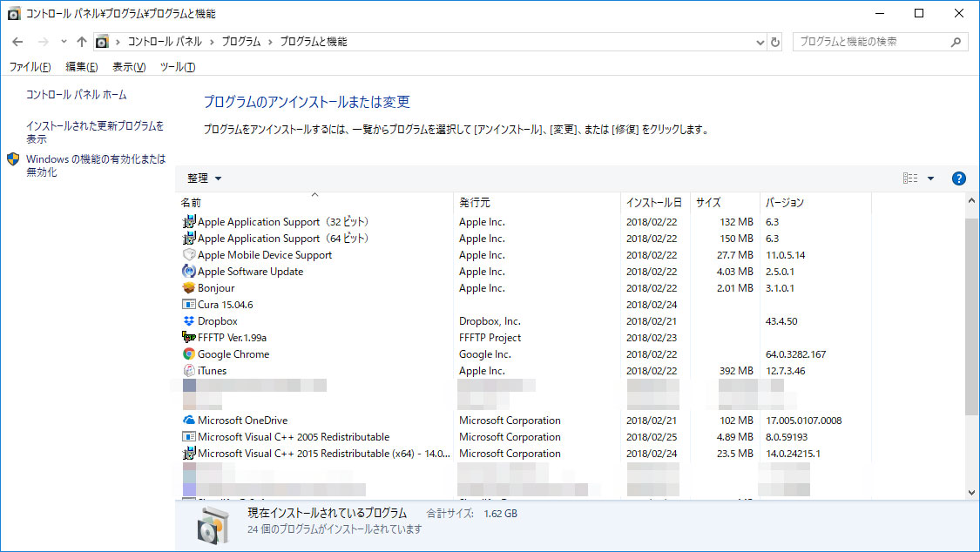Sort the list by インストール日 column
Image resolution: width=980 pixels, height=552 pixels.
655,202
